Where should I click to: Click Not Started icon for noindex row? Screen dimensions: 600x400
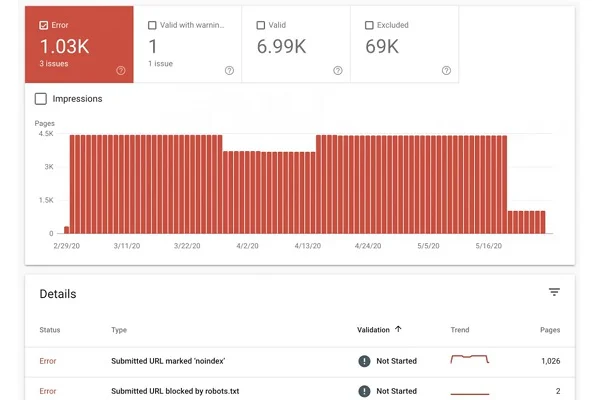[364, 360]
